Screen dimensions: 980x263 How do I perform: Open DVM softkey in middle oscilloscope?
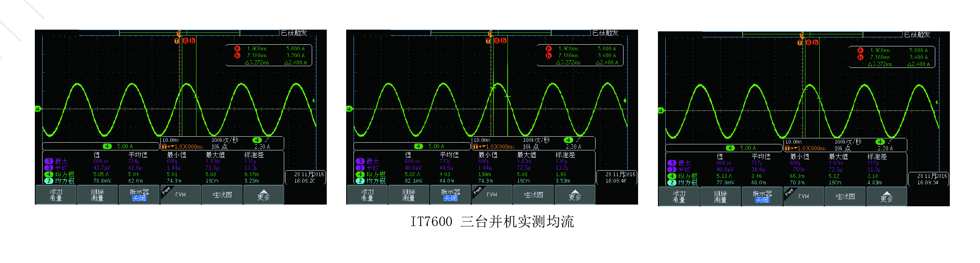[x=492, y=195]
